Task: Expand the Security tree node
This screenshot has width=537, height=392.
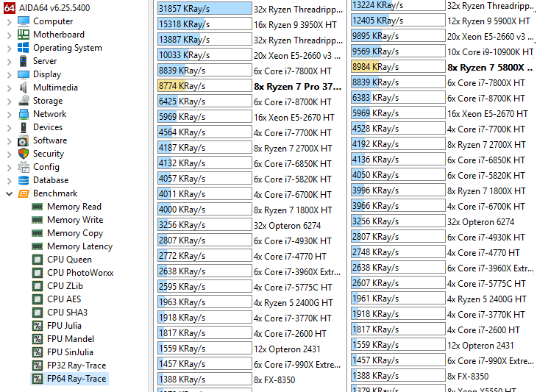Action: pos(10,154)
